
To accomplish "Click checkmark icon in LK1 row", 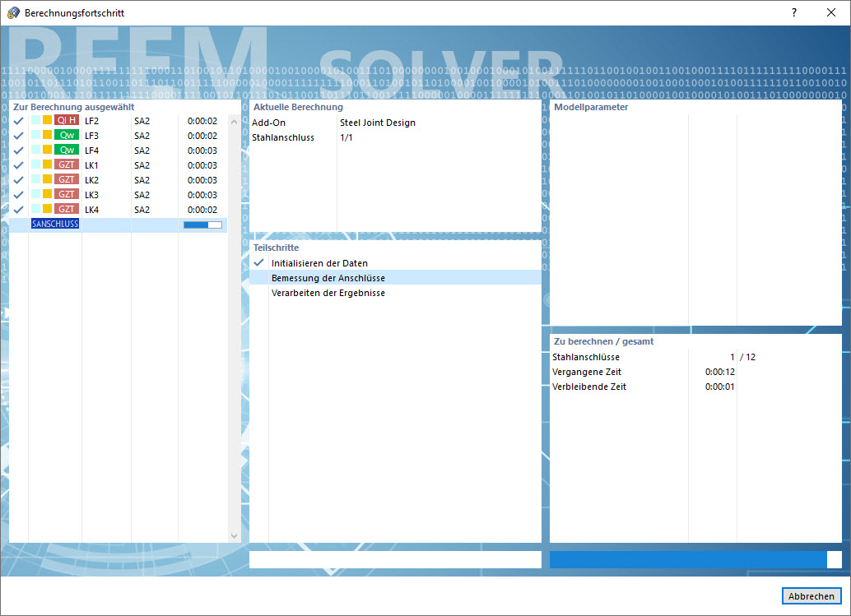I will (18, 164).
